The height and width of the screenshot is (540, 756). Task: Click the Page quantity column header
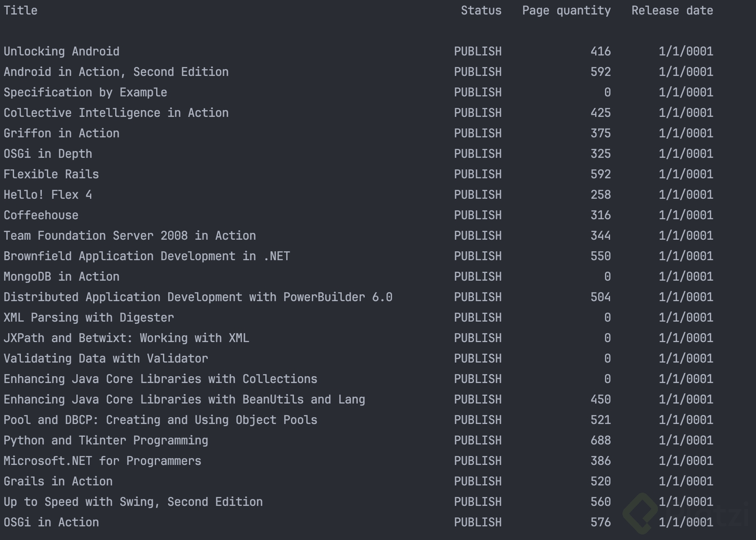566,11
